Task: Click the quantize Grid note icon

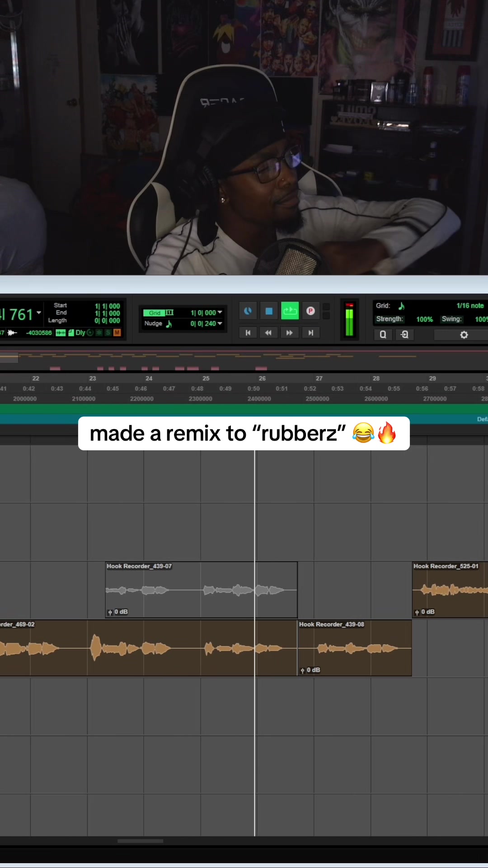Action: coord(401,306)
